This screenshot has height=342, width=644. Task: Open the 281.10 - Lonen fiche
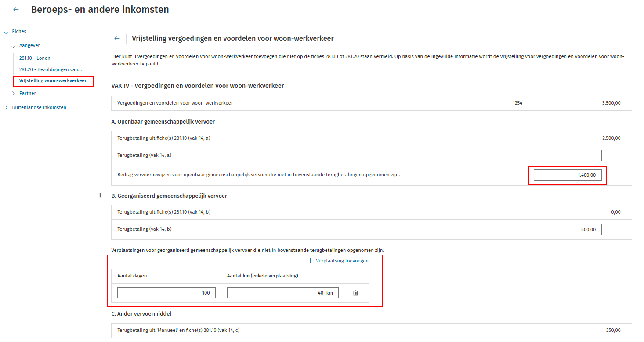pyautogui.click(x=38, y=58)
